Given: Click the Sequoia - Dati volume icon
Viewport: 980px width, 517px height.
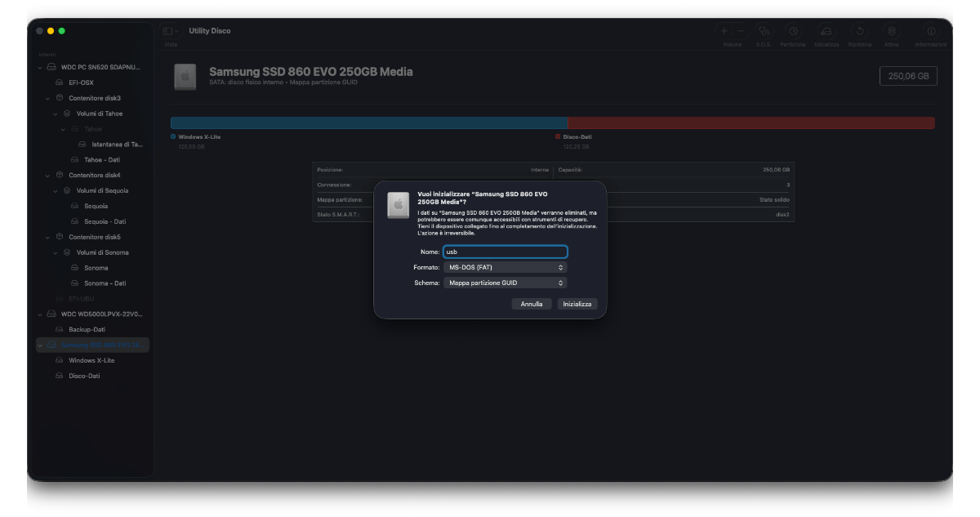Looking at the screenshot, I should pos(75,221).
